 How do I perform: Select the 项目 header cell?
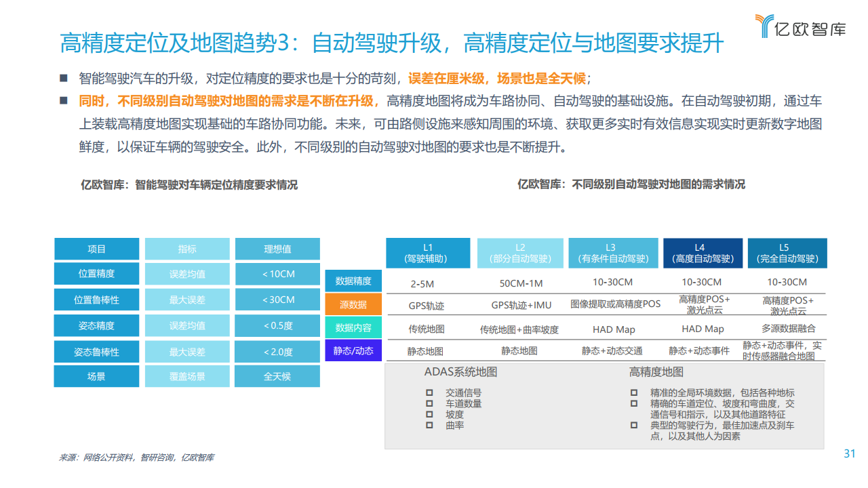[96, 249]
